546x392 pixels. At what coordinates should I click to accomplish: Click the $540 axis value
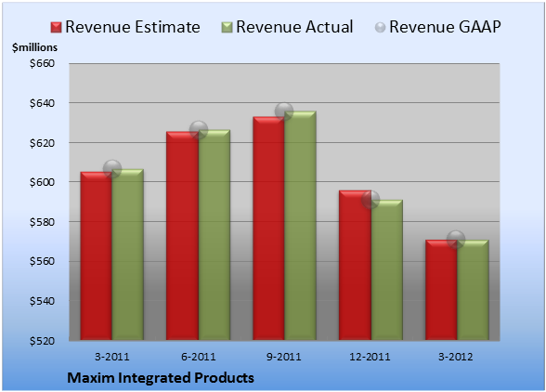tap(42, 301)
